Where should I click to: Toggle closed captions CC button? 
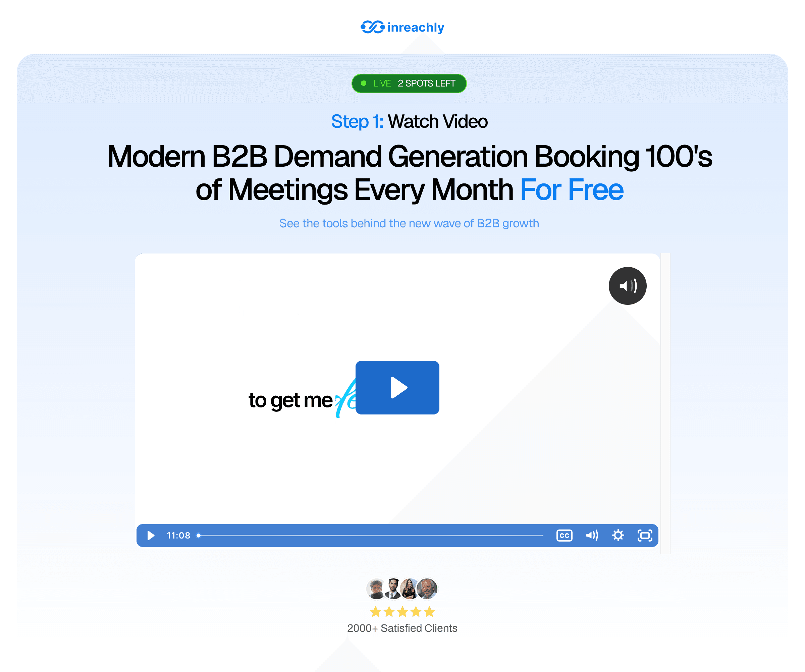[x=564, y=535]
